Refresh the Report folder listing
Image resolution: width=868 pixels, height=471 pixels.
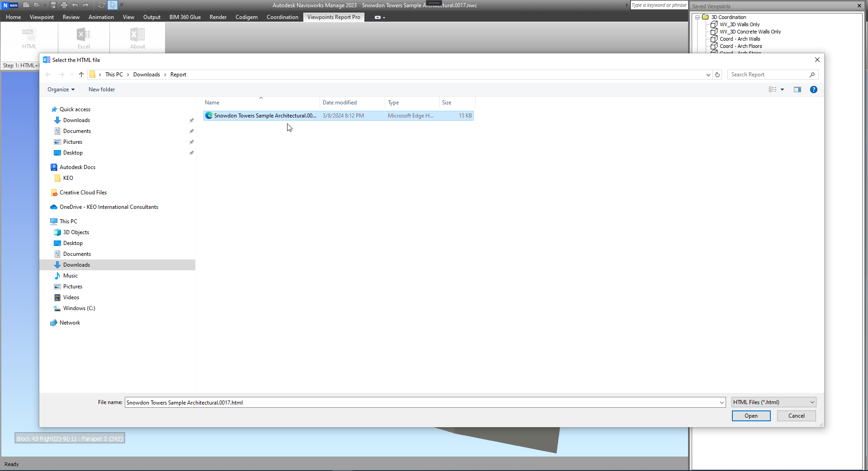coord(717,75)
